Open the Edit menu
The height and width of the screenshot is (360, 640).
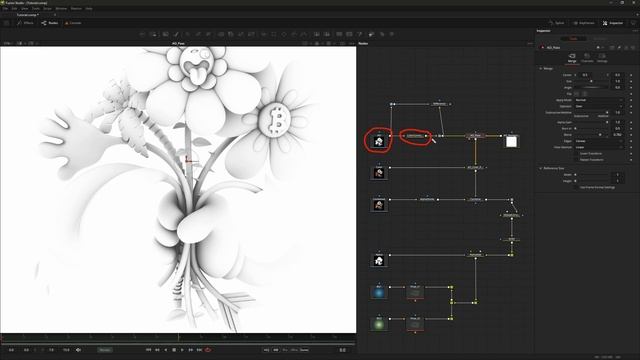(x=14, y=8)
